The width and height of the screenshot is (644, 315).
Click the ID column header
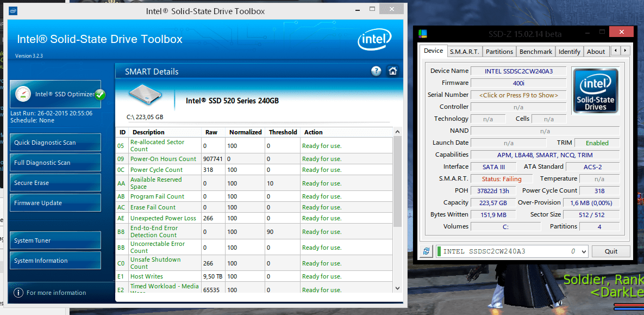pos(122,132)
